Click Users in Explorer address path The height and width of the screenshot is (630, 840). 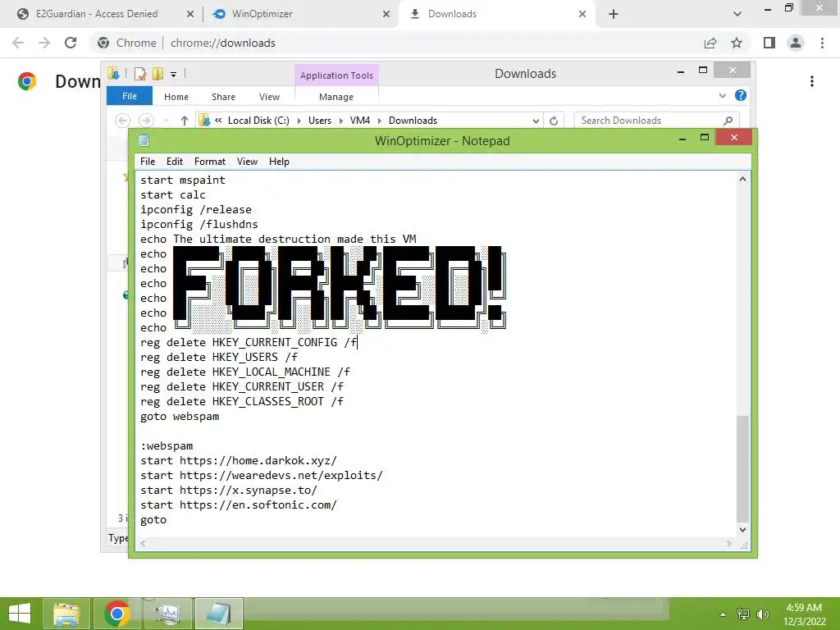point(320,121)
